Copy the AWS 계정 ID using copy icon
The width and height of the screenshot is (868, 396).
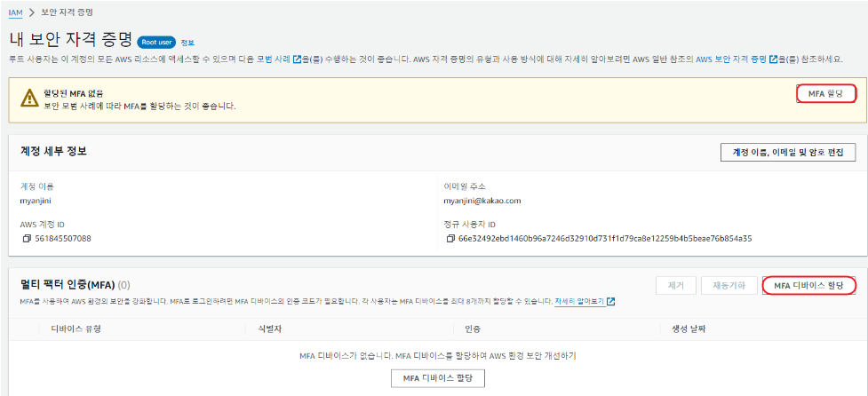coord(26,239)
